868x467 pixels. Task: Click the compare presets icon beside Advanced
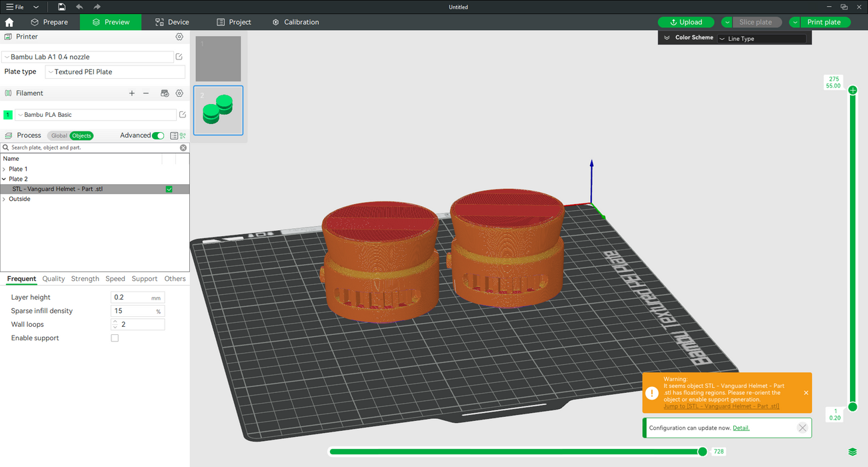(x=182, y=135)
